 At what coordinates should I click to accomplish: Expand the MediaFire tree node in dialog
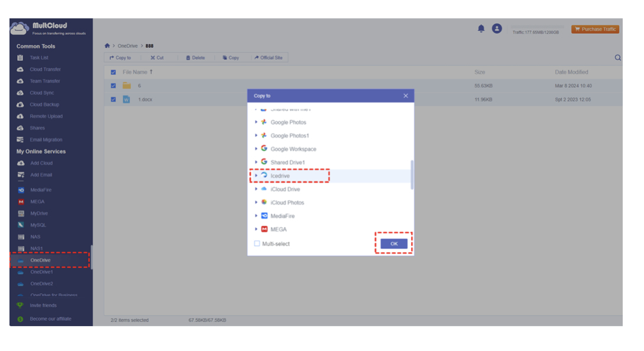[x=256, y=216]
